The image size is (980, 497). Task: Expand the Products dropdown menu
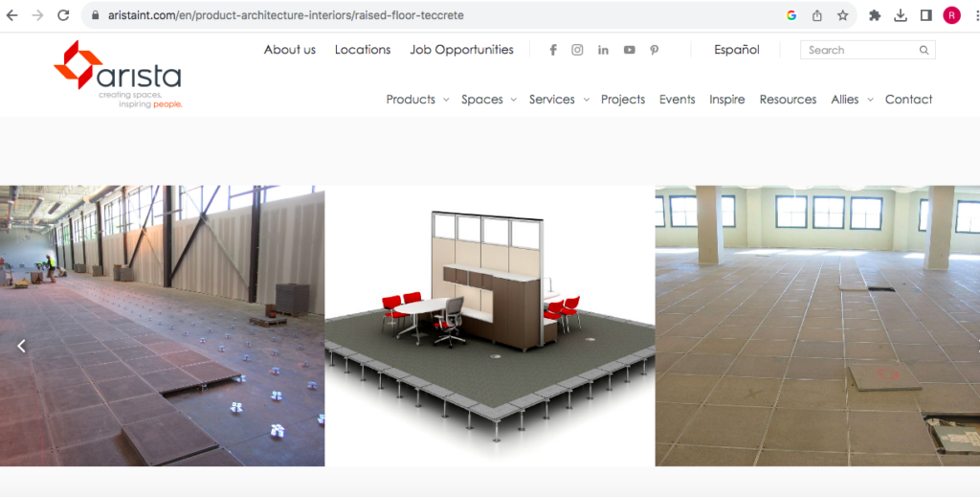coord(417,100)
